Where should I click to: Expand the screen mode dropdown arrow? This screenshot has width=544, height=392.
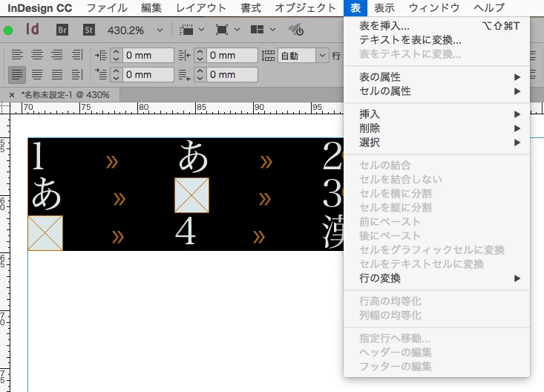point(237,30)
